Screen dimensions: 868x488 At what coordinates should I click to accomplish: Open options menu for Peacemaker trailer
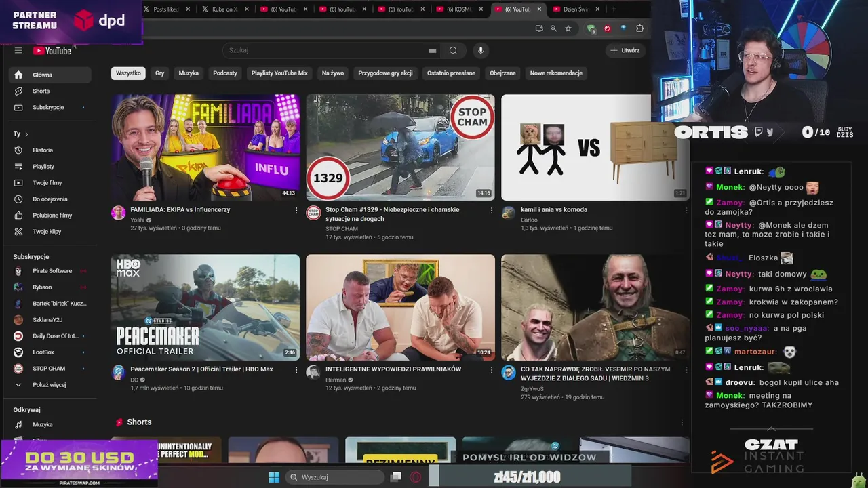296,370
